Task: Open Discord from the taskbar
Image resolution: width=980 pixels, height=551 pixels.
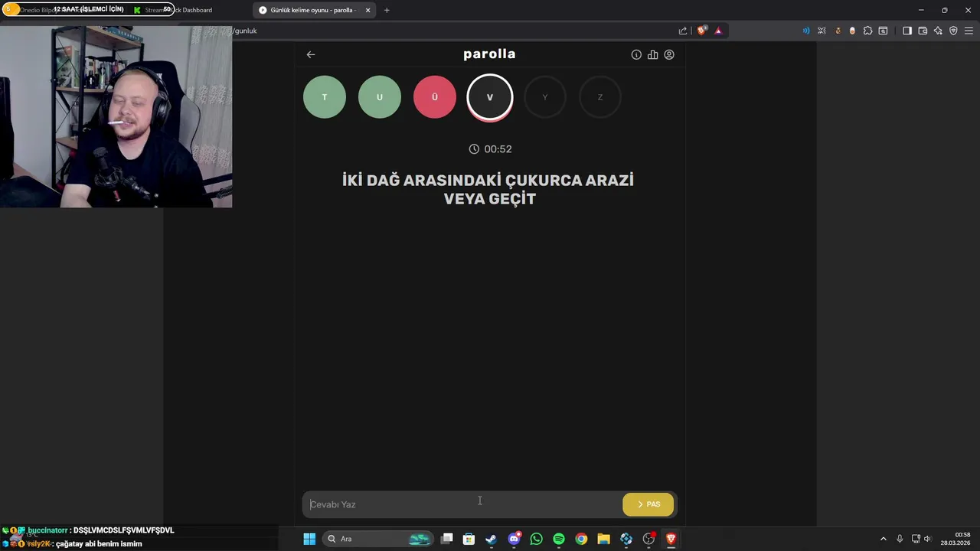Action: point(514,539)
